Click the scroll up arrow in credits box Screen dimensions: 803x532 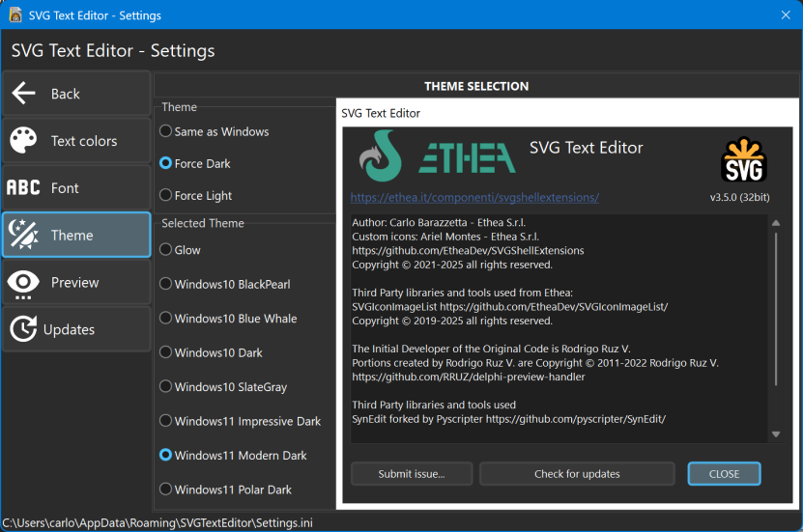pyautogui.click(x=776, y=223)
